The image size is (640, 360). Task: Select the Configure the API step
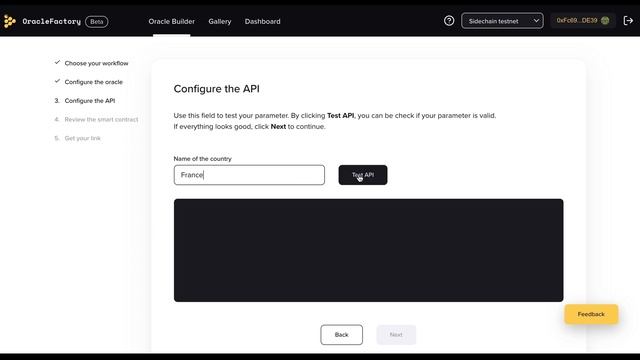point(90,101)
